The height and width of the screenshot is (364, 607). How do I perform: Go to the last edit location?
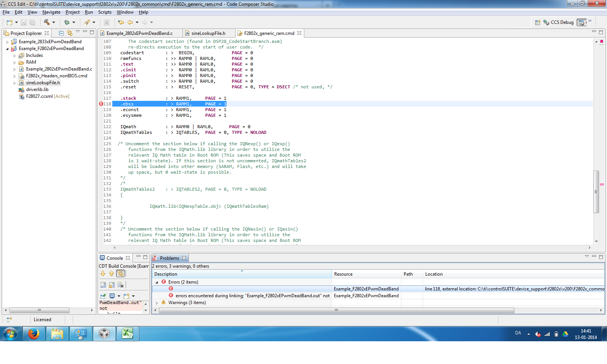tap(121, 22)
